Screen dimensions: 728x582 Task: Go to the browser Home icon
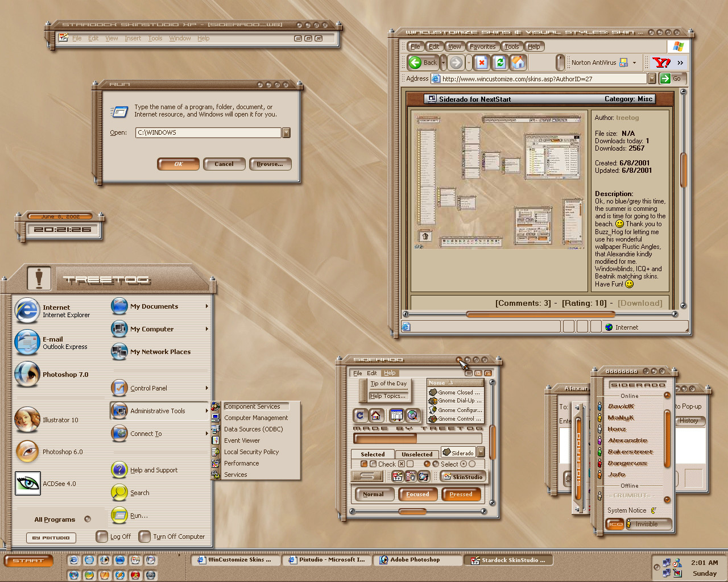(518, 63)
